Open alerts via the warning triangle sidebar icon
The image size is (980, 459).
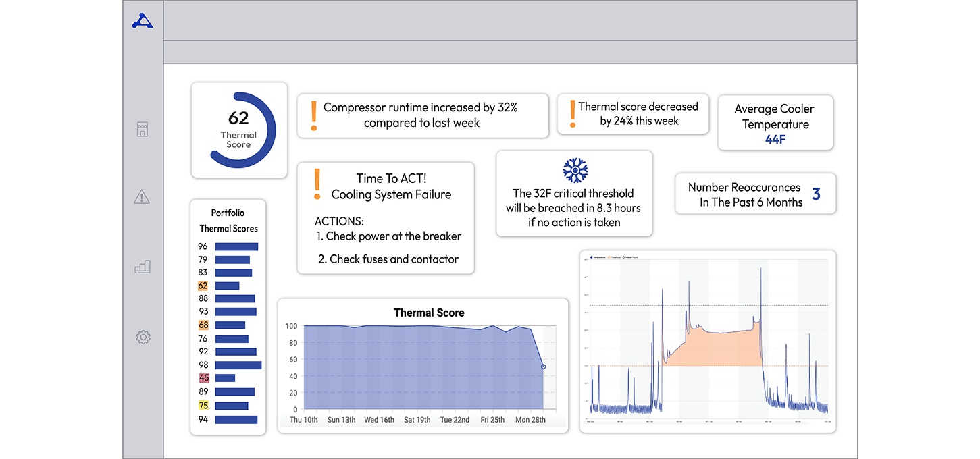click(x=142, y=197)
